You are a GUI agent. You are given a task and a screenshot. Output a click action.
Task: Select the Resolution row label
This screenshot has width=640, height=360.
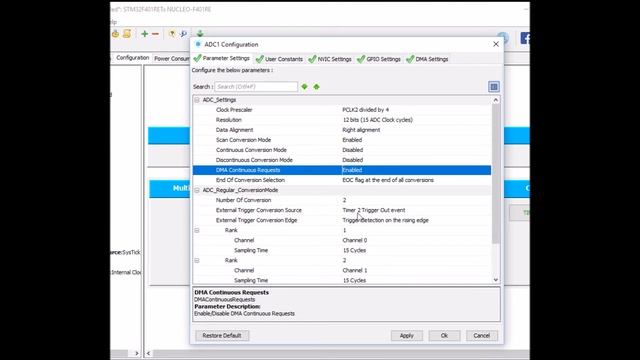[229, 120]
